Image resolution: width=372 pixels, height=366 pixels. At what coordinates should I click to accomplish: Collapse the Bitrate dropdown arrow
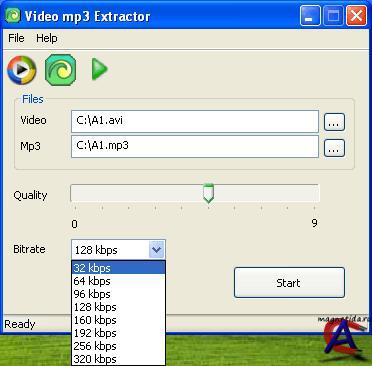pos(157,249)
